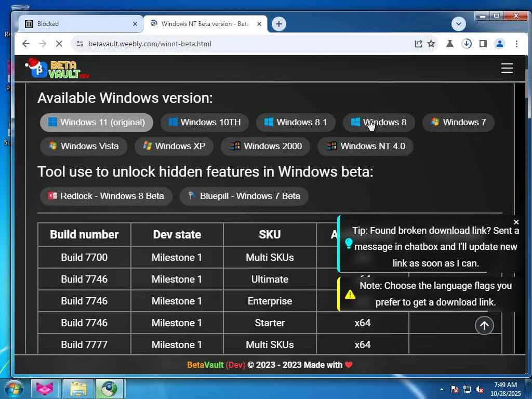View site information icon in address bar
Viewport: 532px width, 399px height.
(x=80, y=44)
